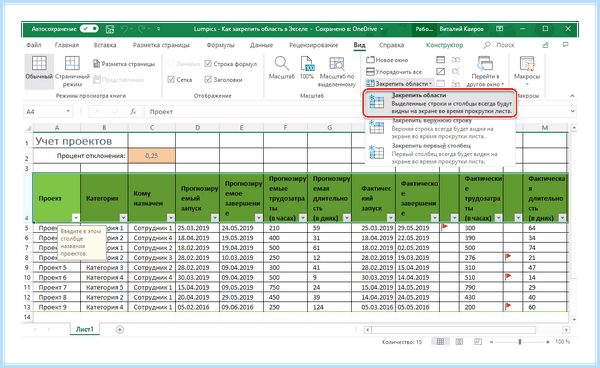Click Разметка страницы view button
Image resolution: width=600 pixels, height=368 pixels.
pyautogui.click(x=124, y=64)
